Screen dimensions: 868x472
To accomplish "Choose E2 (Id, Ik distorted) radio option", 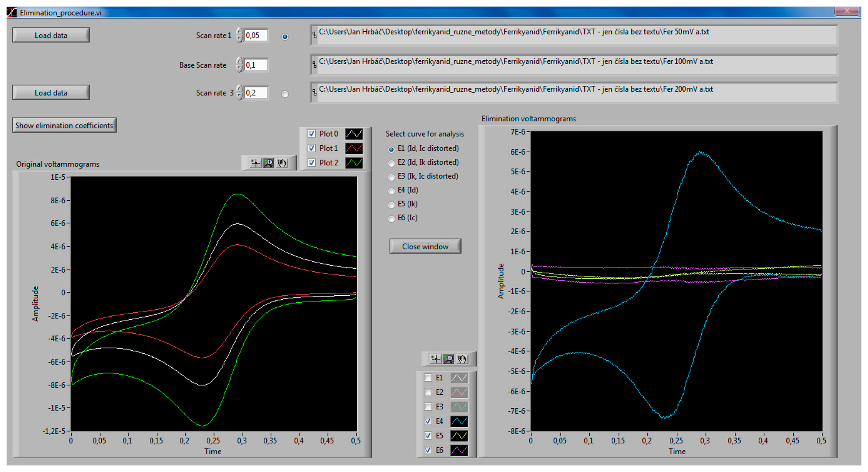I will click(391, 163).
